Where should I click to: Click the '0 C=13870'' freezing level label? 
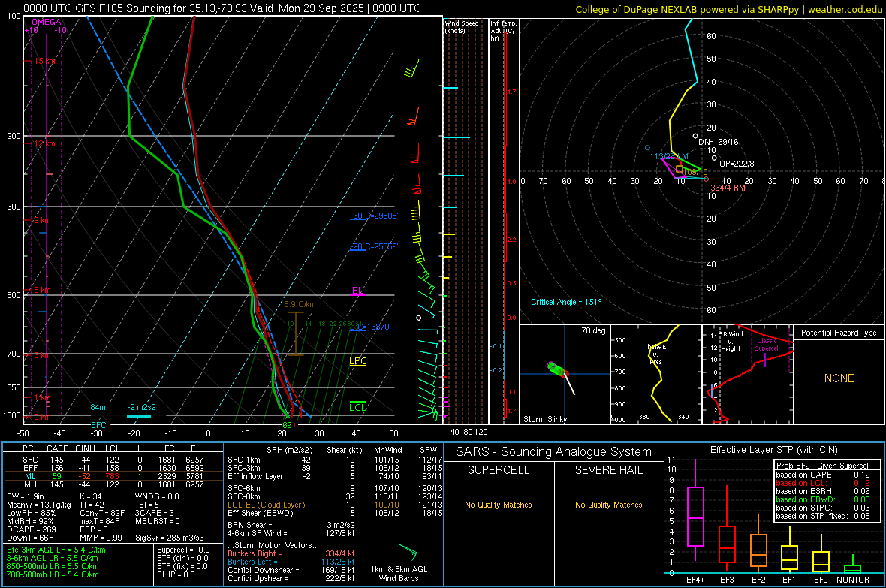370,327
